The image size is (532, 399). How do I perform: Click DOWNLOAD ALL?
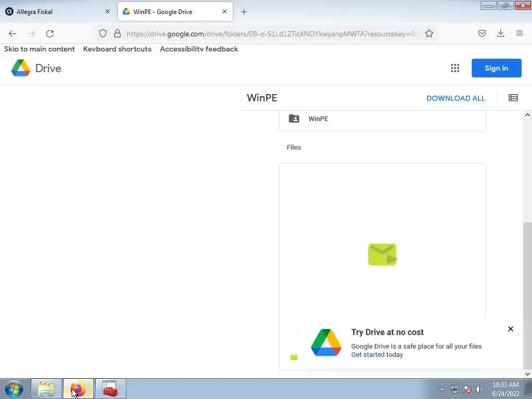coord(456,98)
